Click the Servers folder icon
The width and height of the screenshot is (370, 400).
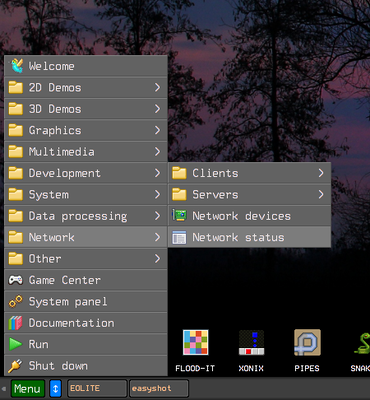click(179, 194)
